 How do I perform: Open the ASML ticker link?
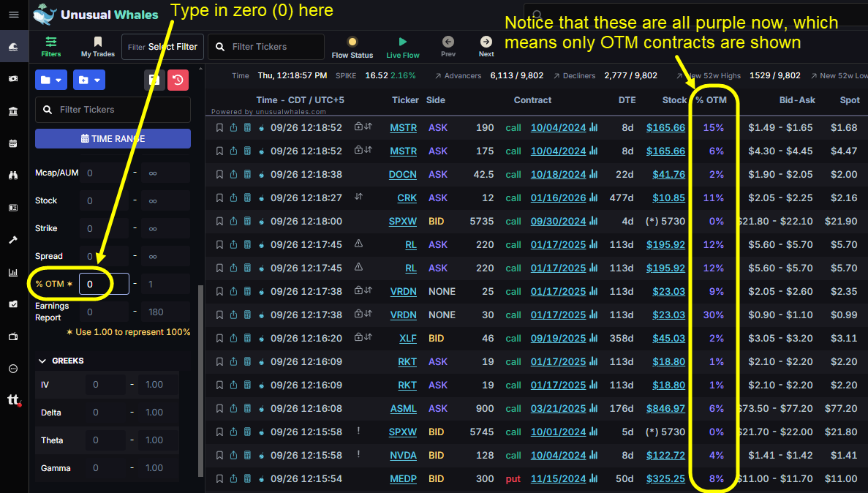(403, 408)
